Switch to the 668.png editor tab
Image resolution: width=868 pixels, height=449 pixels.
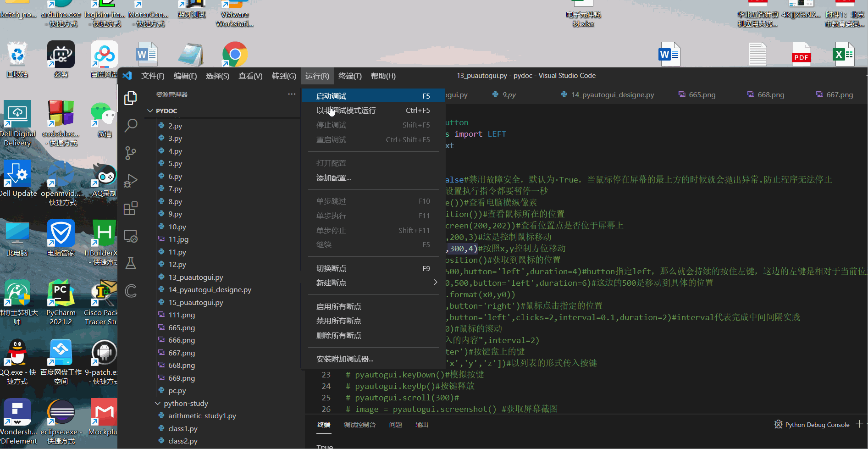pyautogui.click(x=766, y=94)
